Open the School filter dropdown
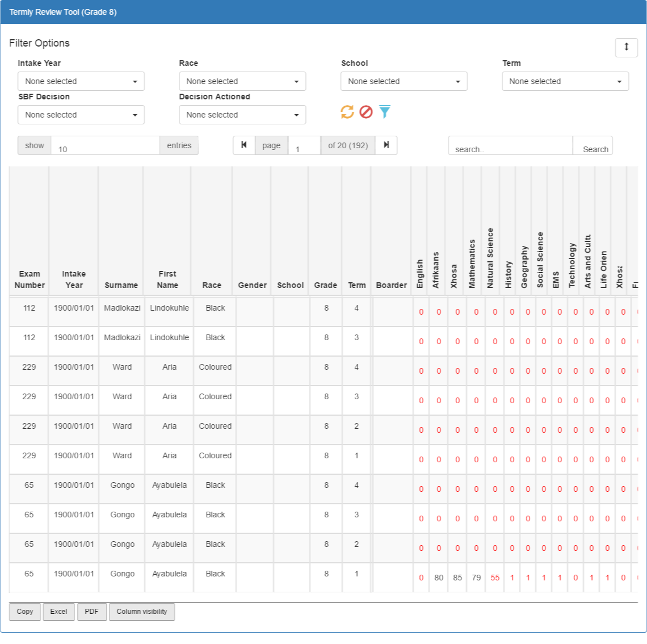Screen dimensions: 647x644 click(x=404, y=81)
